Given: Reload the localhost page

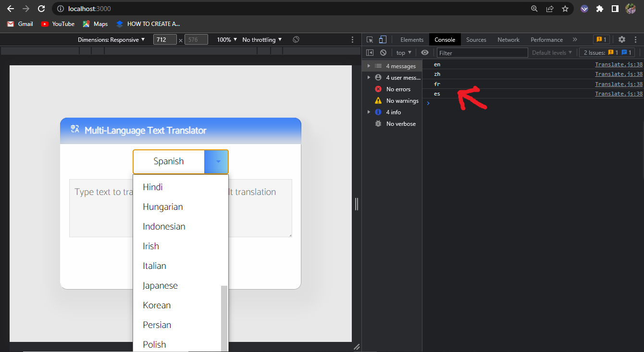Looking at the screenshot, I should (x=41, y=9).
